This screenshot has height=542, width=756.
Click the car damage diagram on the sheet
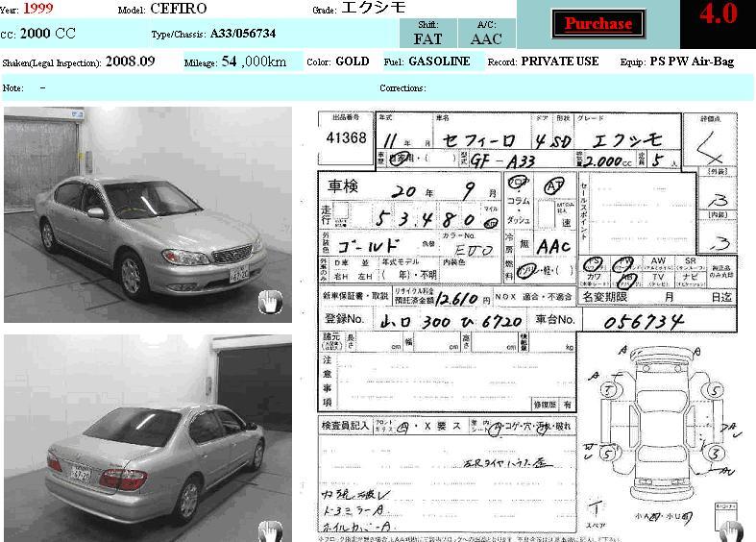[663, 425]
